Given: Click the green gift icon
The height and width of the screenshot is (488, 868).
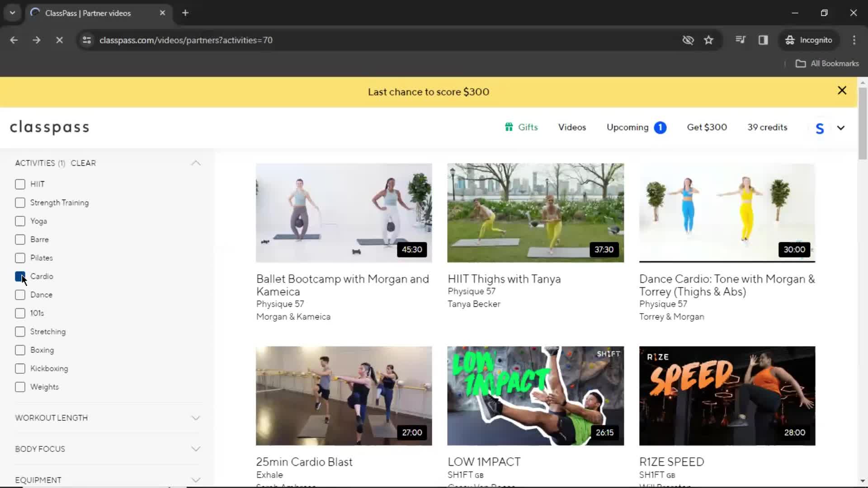Looking at the screenshot, I should pyautogui.click(x=509, y=127).
